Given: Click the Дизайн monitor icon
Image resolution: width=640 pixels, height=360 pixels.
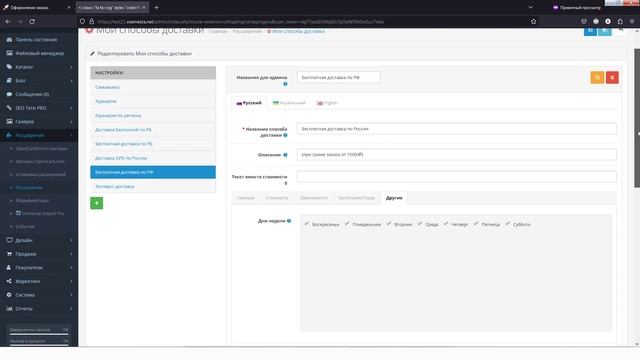Looking at the screenshot, I should click(x=9, y=240).
